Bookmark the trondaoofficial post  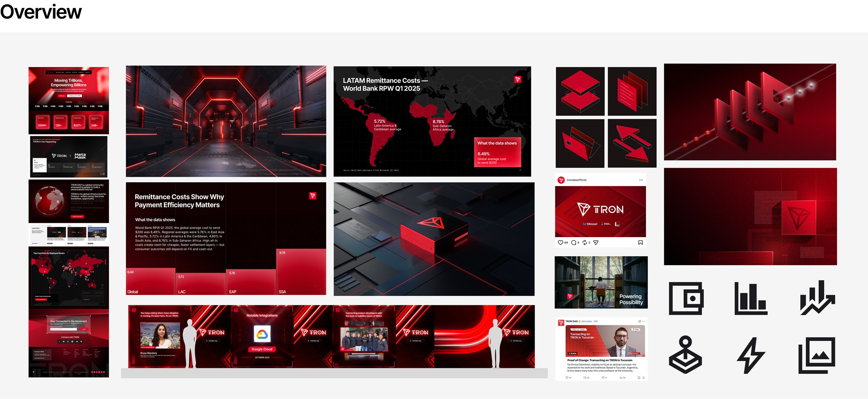pos(641,243)
